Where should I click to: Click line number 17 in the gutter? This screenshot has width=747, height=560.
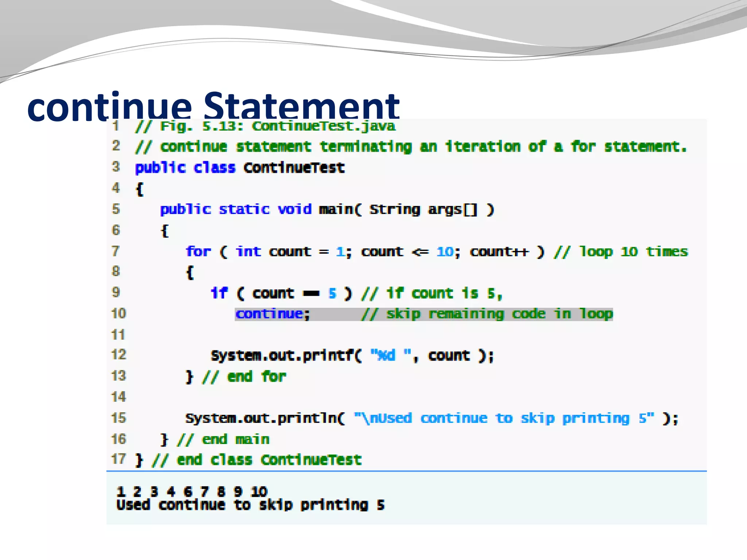coord(119,459)
